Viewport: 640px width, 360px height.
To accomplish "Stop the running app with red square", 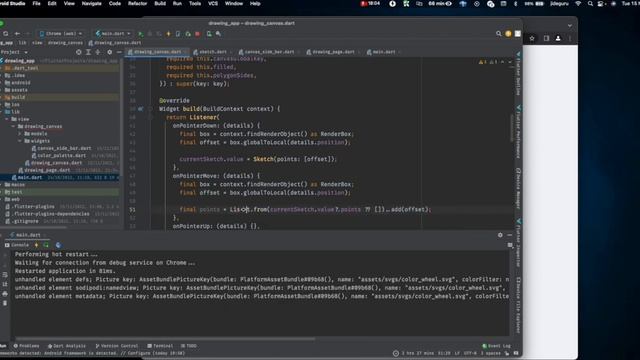I will pos(198,34).
